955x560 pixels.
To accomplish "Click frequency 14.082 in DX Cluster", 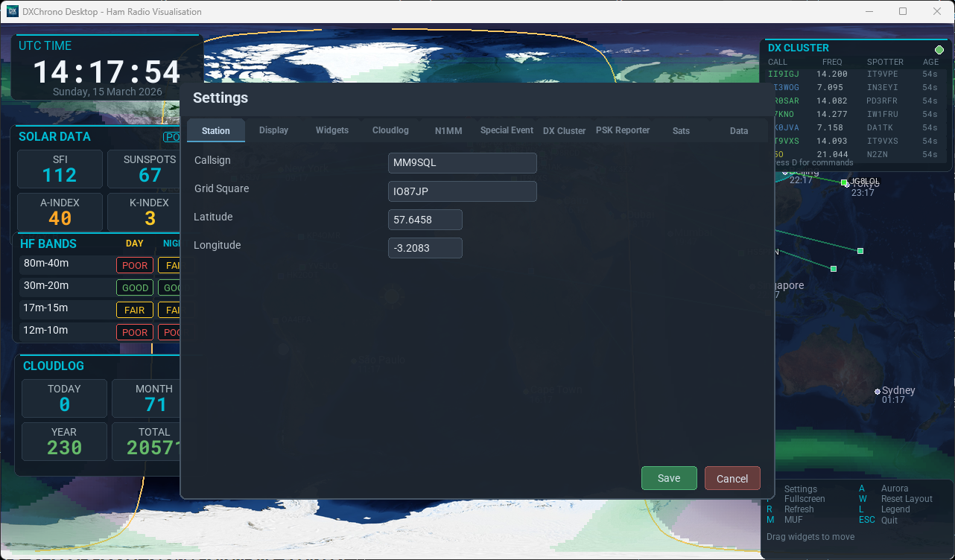I will [x=832, y=101].
